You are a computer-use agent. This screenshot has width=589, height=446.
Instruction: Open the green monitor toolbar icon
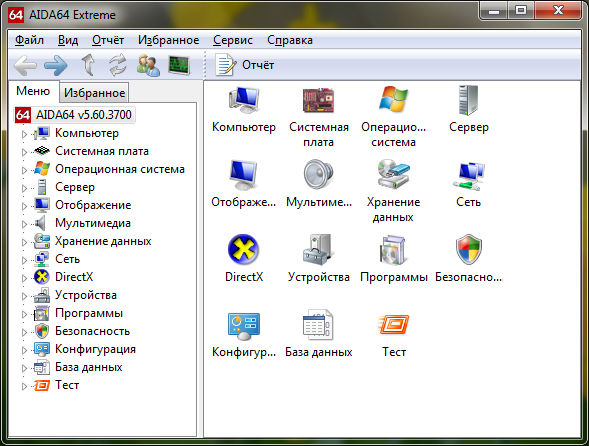pyautogui.click(x=179, y=65)
